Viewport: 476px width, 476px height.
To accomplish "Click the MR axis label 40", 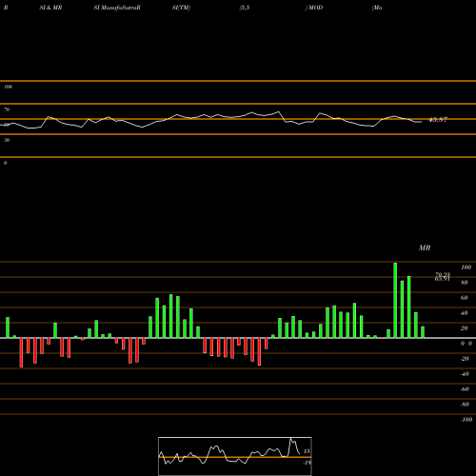I will (465, 313).
